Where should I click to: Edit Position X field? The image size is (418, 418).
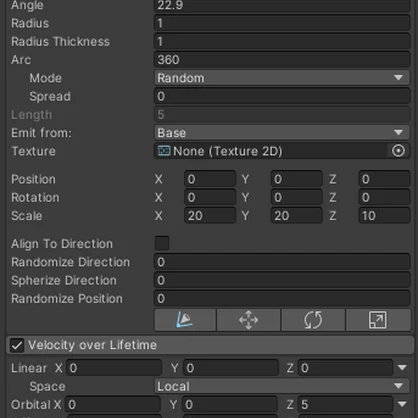pyautogui.click(x=210, y=179)
